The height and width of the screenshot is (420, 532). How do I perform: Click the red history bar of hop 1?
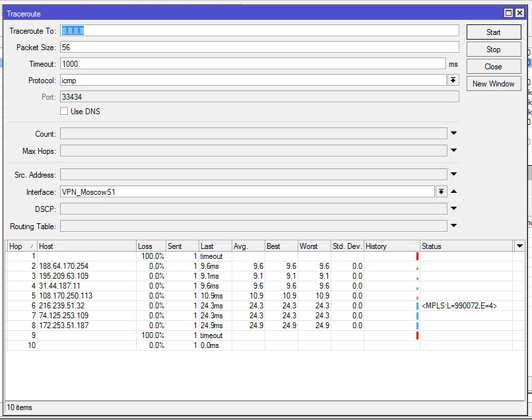(x=417, y=256)
